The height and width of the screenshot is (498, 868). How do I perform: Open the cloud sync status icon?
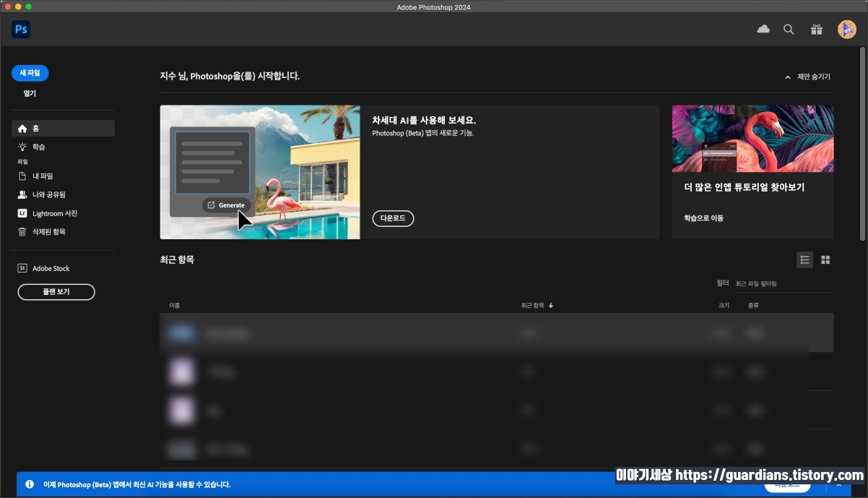tap(763, 30)
